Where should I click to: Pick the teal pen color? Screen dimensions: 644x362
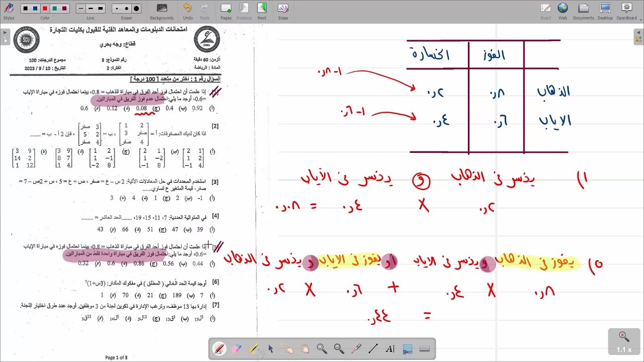pos(54,9)
